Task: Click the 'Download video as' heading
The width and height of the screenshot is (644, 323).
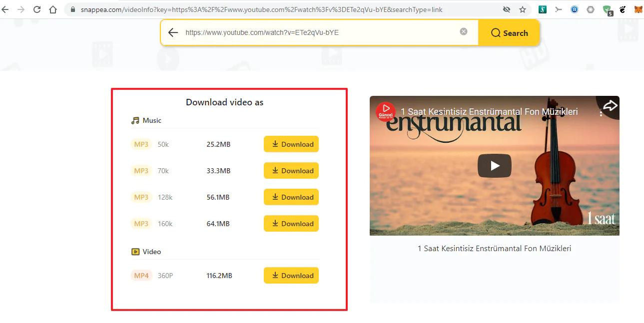Action: tap(224, 102)
